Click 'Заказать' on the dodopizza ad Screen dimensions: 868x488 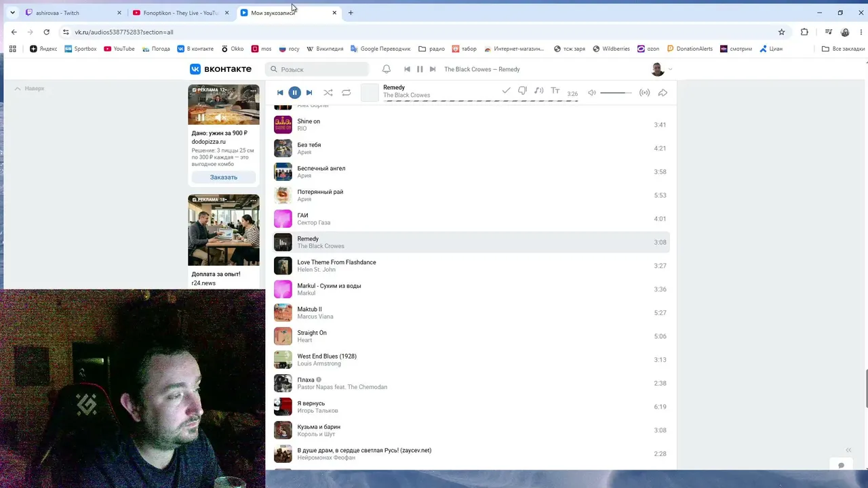point(224,178)
